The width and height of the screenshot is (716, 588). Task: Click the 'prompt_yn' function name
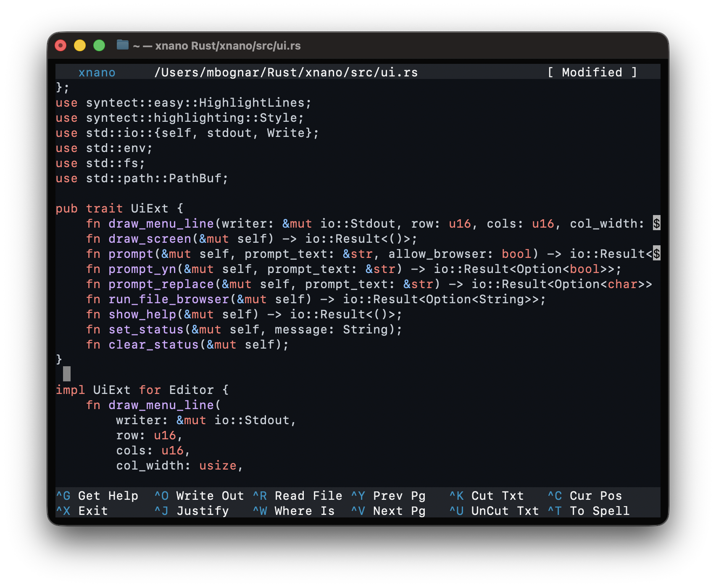tap(142, 269)
